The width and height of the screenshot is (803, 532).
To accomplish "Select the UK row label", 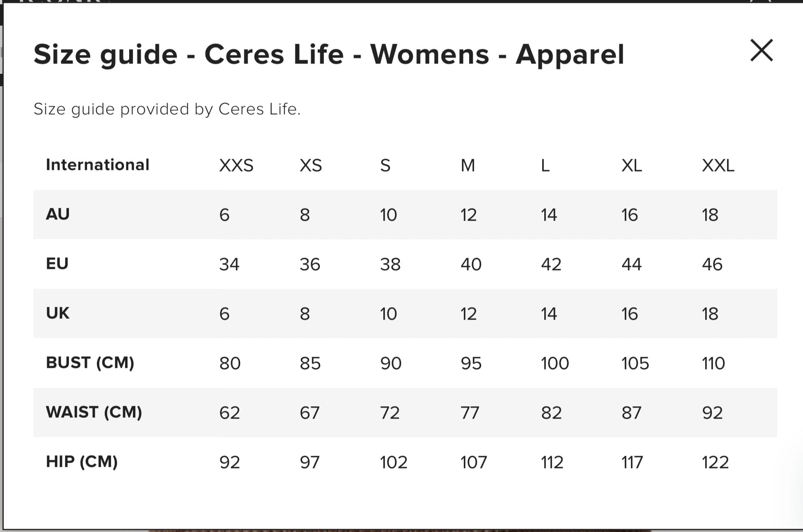I will [x=58, y=313].
